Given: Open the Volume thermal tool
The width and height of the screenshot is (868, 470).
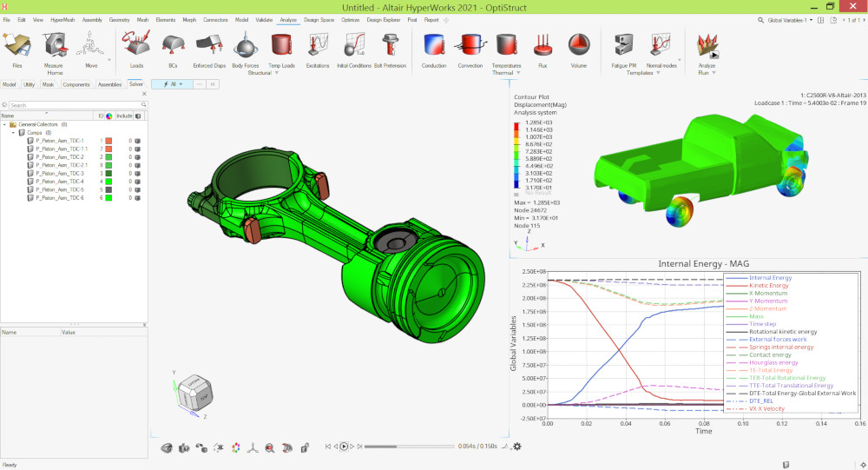Looking at the screenshot, I should (x=578, y=44).
